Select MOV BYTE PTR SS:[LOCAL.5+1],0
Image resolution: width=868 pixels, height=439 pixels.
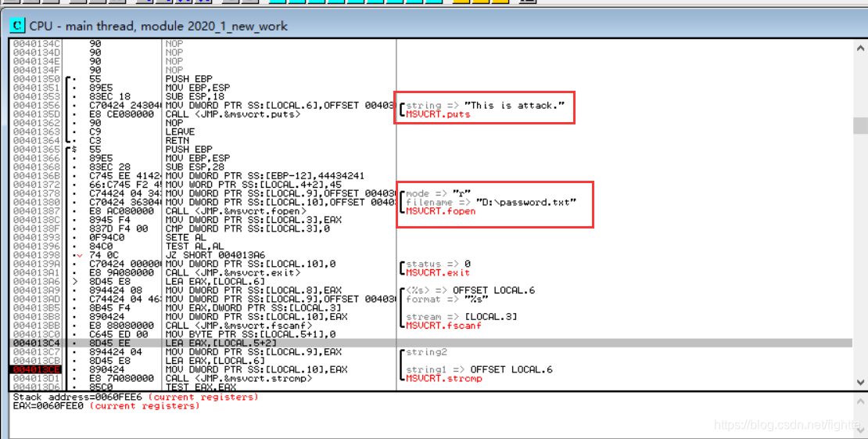coord(250,334)
